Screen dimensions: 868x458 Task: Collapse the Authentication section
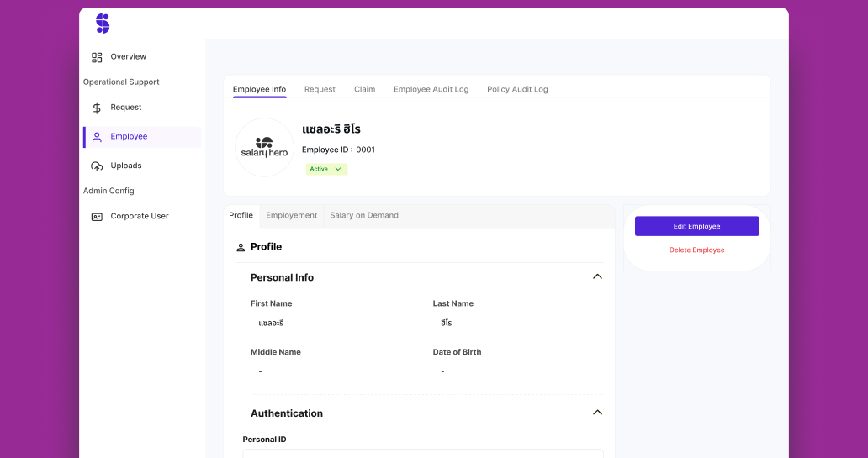[597, 413]
